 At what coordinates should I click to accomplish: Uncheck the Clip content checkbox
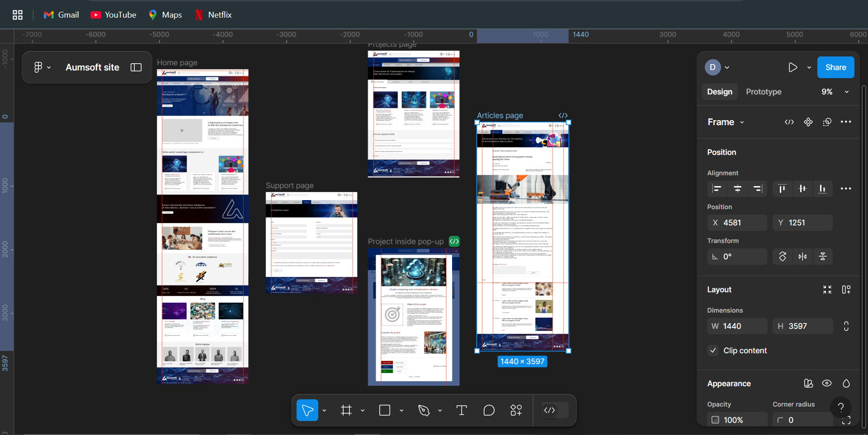(x=712, y=351)
